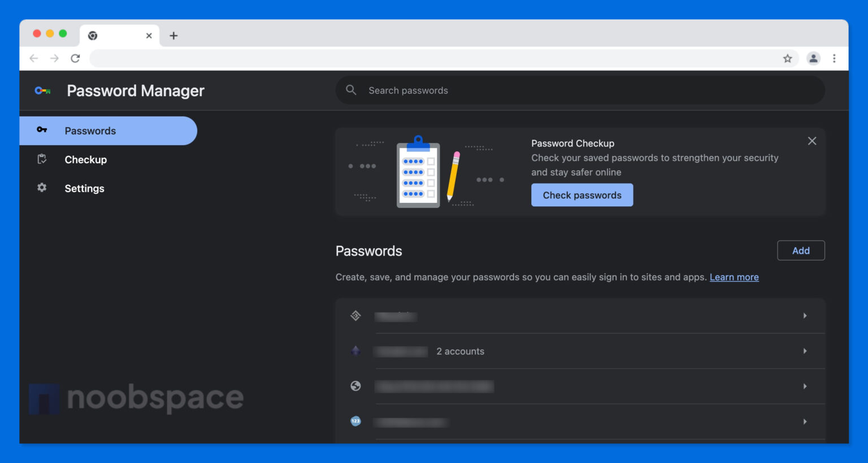Open Checkup via the clipboard icon
Screen dimensions: 868x463
(42, 159)
